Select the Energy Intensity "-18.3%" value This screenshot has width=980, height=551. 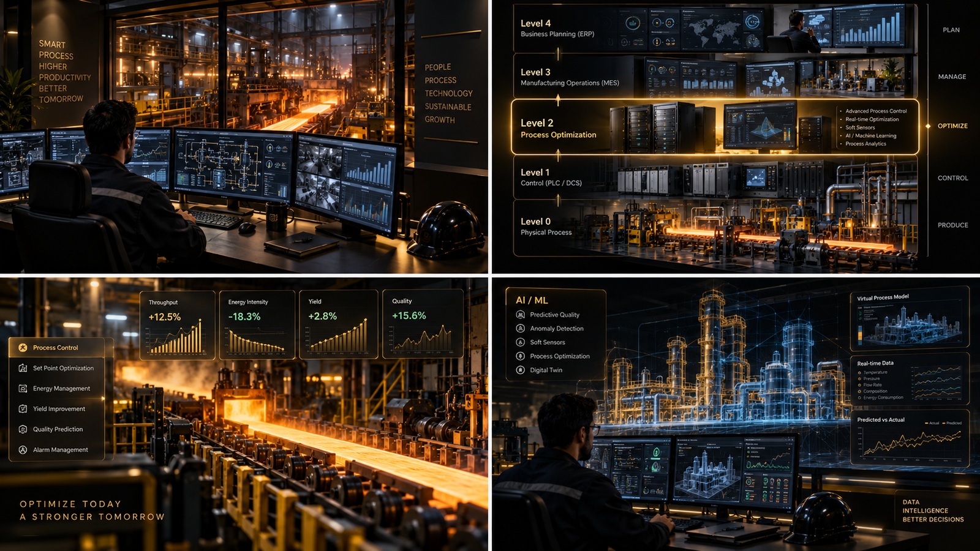[x=244, y=317]
